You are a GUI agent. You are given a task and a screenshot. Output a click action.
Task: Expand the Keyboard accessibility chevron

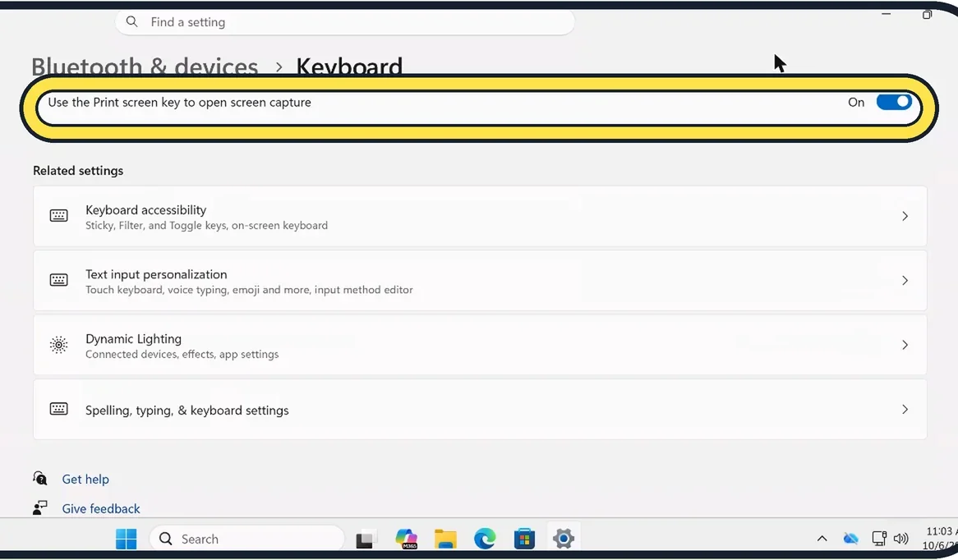[x=905, y=216]
